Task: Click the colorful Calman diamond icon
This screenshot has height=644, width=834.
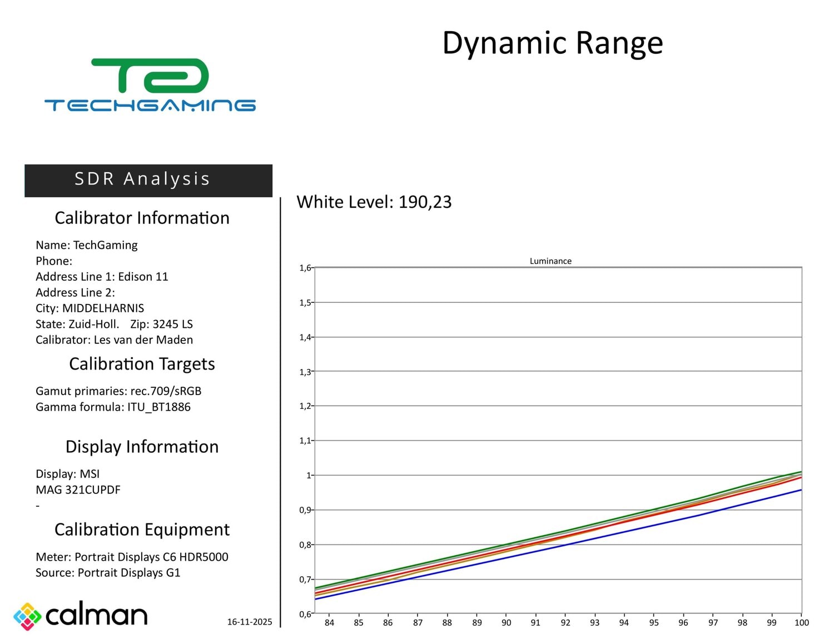Action: click(27, 616)
